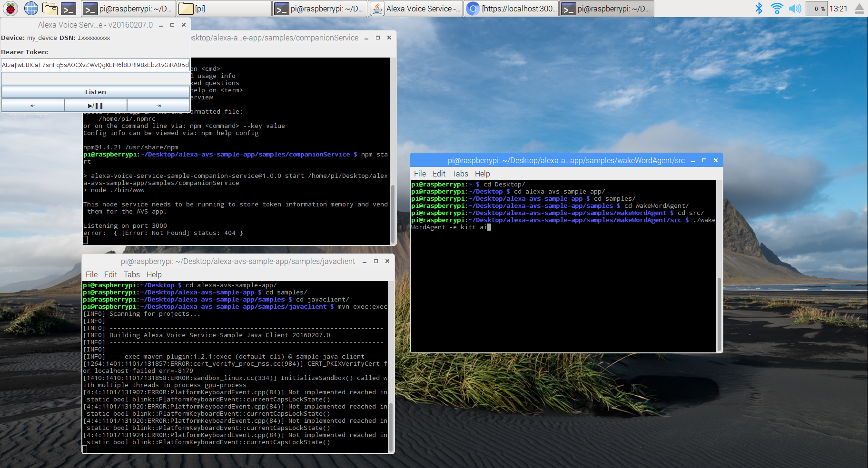This screenshot has width=868, height=468.
Task: Select the [pi] file manager taskbar entry
Action: pyautogui.click(x=224, y=8)
